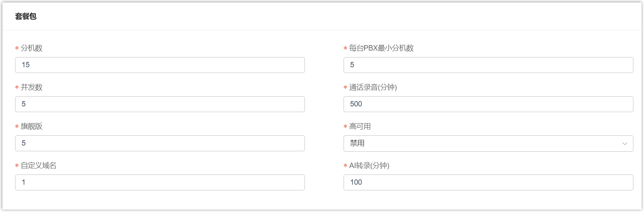Click the 每台PBX最小分机数 label text
The width and height of the screenshot is (644, 212).
point(381,48)
